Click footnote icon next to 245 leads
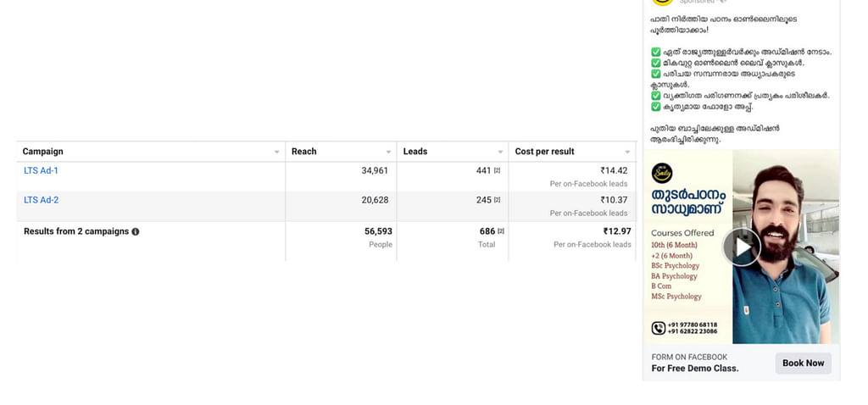868x405 pixels. [498, 201]
